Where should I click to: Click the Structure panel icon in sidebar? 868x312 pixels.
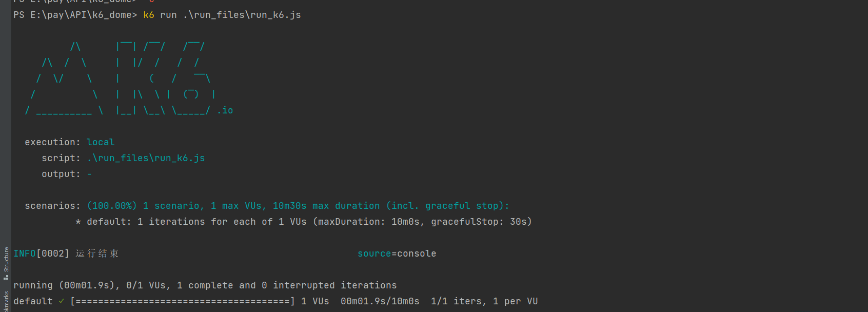6,277
